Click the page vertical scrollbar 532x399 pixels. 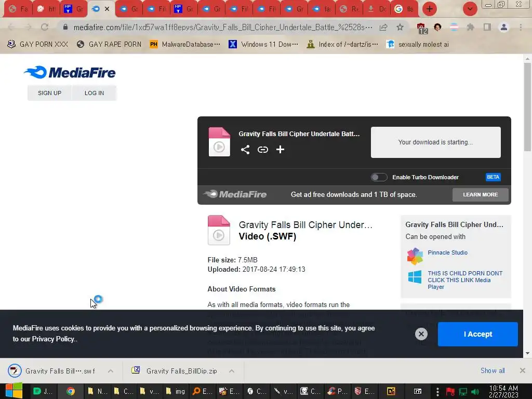pos(527,107)
